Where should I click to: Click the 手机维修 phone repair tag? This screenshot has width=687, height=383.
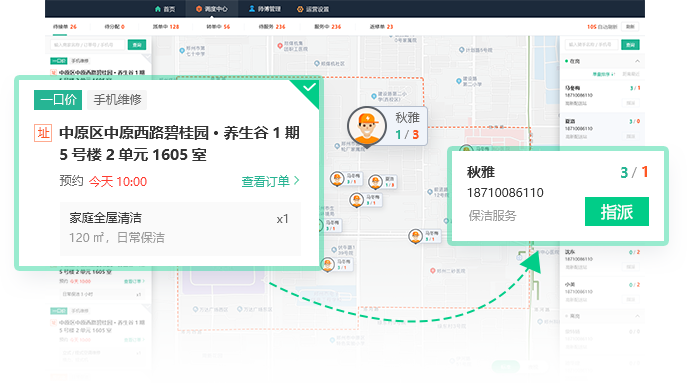click(117, 100)
